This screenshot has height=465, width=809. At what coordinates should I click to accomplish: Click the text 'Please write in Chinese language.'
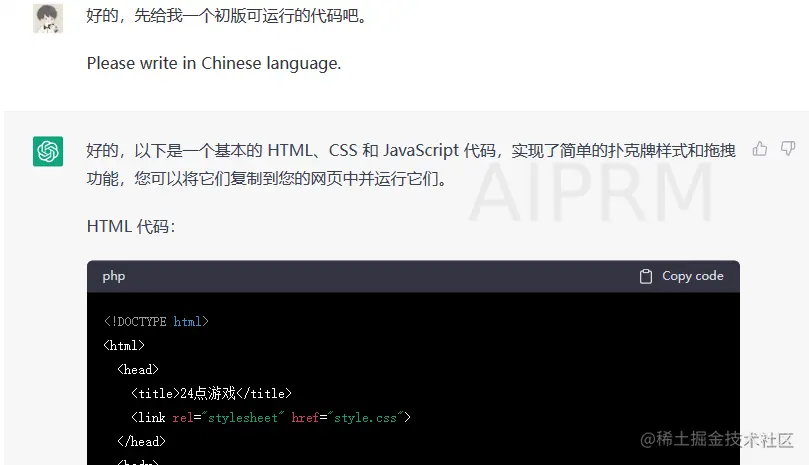214,63
